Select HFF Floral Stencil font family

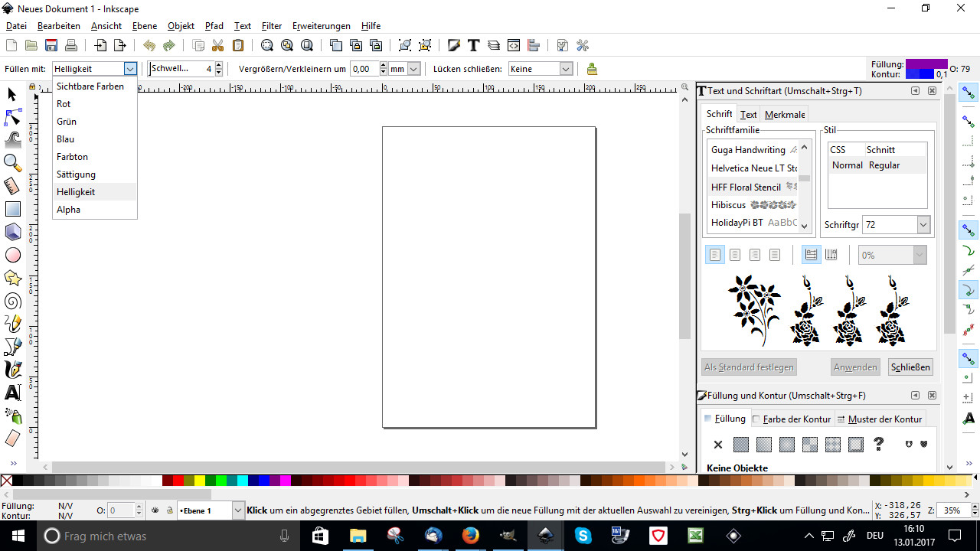[x=746, y=187]
